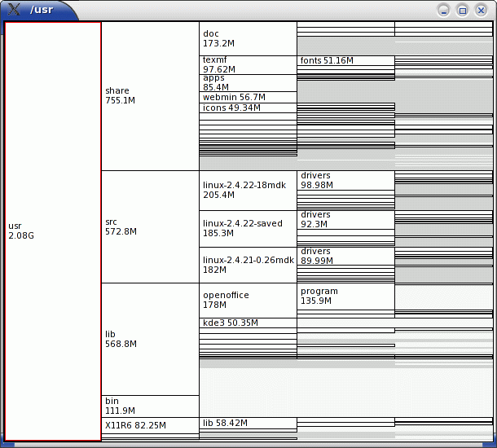Select the linux-2.4.22-saved 185.3M block
This screenshot has width=497, height=448.
(248, 229)
